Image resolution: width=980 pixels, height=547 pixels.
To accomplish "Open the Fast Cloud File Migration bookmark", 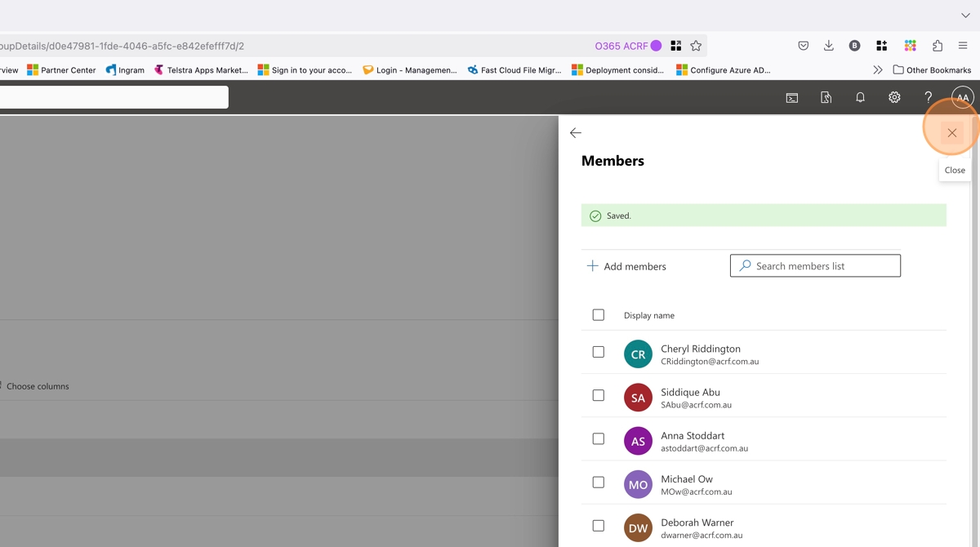I will point(514,70).
